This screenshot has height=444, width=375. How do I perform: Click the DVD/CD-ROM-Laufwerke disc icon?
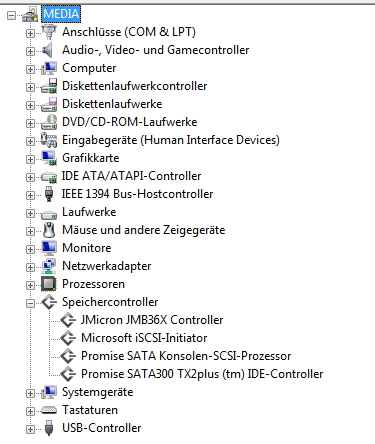pos(49,122)
